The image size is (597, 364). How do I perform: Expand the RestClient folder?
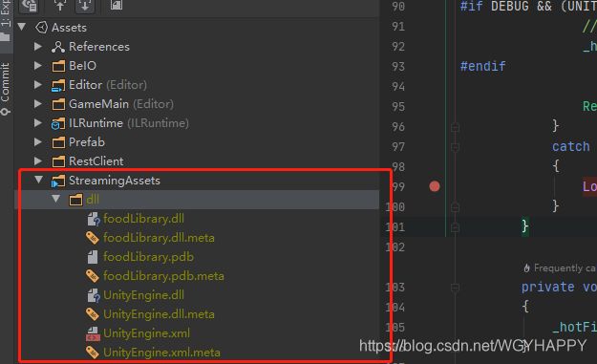coord(37,161)
